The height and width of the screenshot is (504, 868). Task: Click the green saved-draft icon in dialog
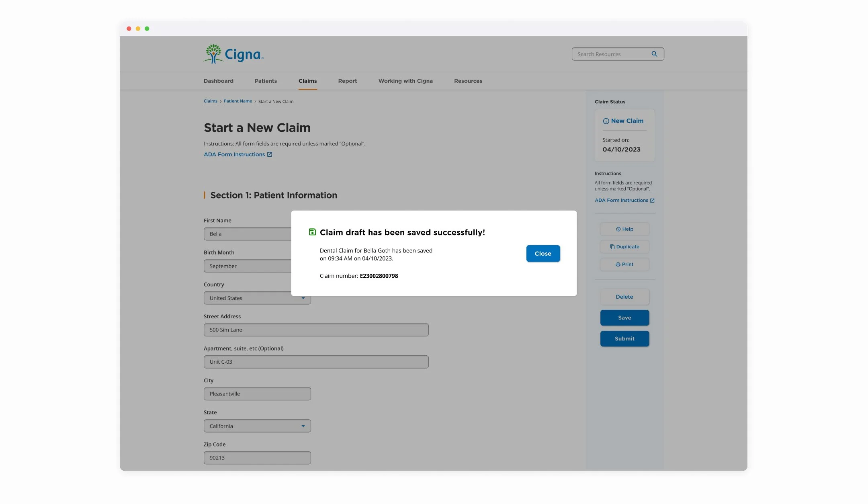click(312, 232)
